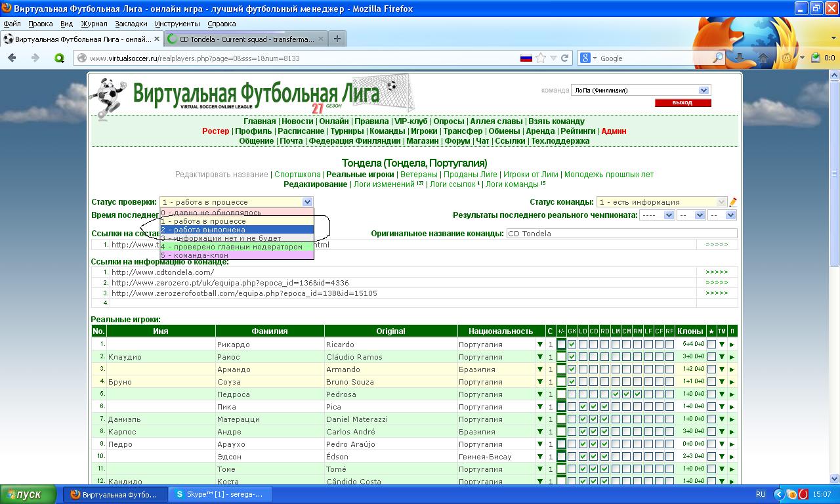Screen dimensions: 840x504
Task: Click the soccer ball mascot logo
Action: [109, 97]
